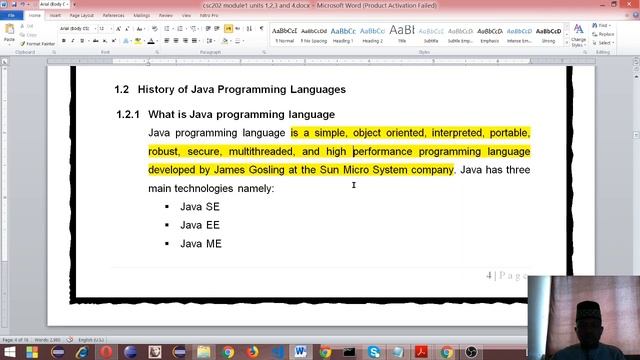Click the word count in status bar
The height and width of the screenshot is (360, 640).
47,340
